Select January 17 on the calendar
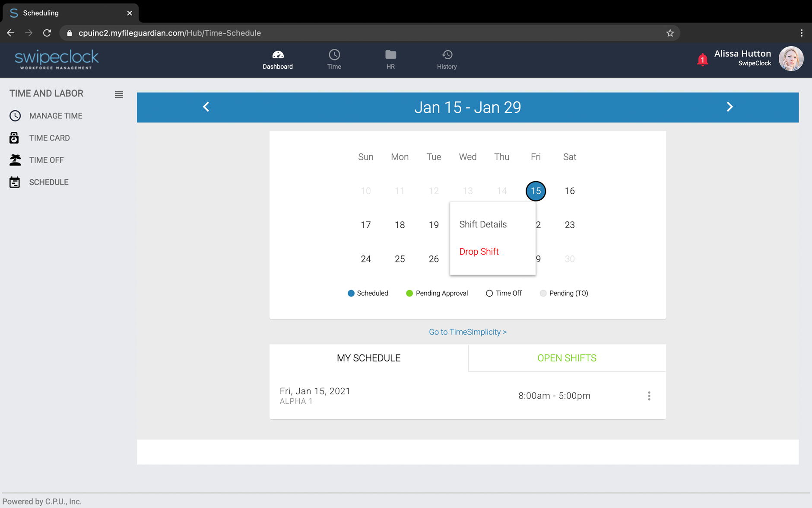The width and height of the screenshot is (812, 508). pos(366,224)
